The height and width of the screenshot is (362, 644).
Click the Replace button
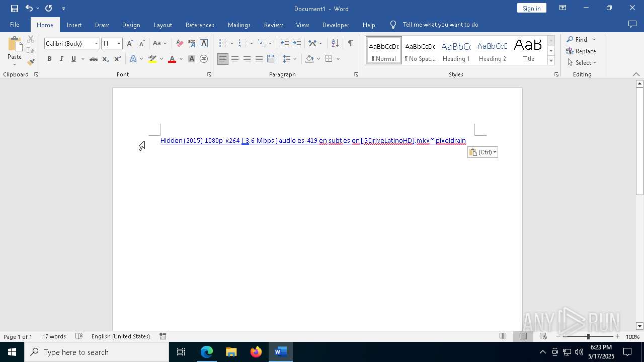581,51
